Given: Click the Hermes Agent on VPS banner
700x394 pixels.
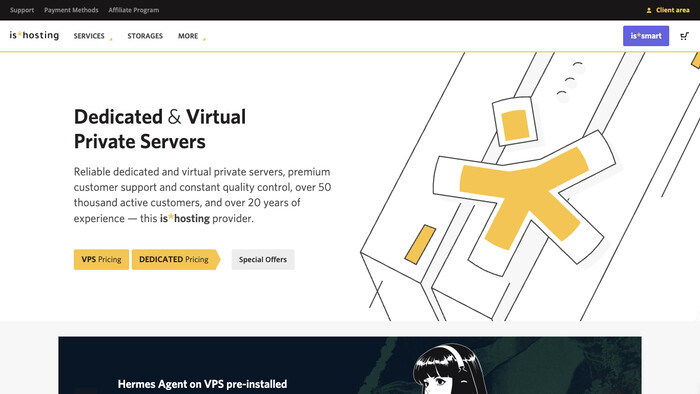Looking at the screenshot, I should click(350, 365).
